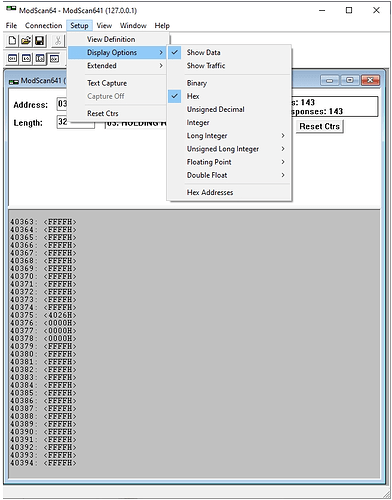Click second display-format icon in second toolbar row
This screenshot has width=392, height=500.
click(26, 59)
